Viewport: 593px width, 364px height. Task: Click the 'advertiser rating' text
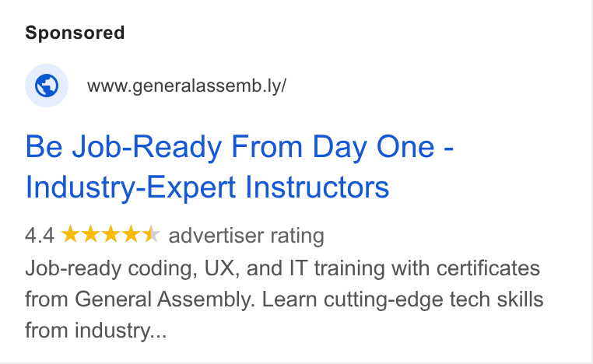pyautogui.click(x=246, y=236)
